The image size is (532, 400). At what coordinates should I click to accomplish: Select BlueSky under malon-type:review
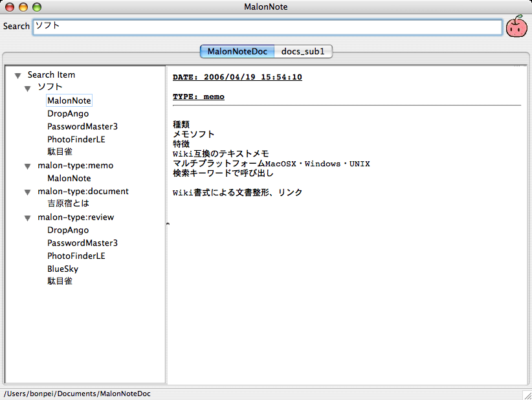pyautogui.click(x=63, y=269)
